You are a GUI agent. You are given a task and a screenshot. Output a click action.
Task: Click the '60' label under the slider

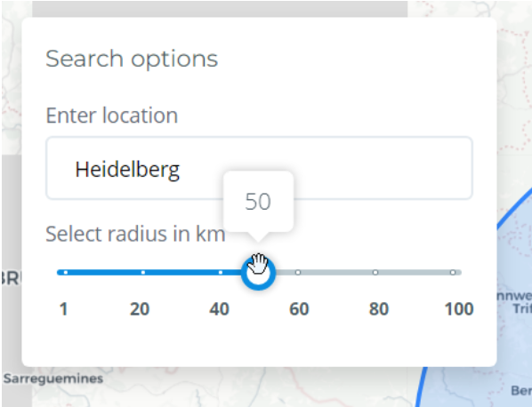299,309
